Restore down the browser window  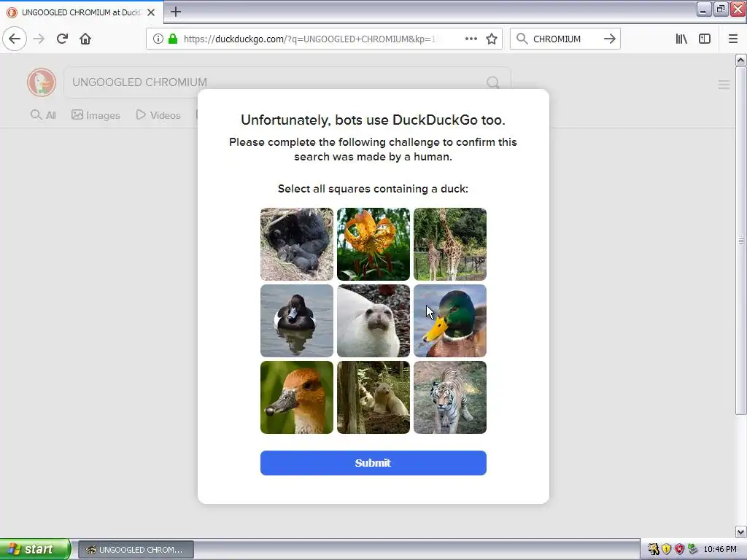[x=721, y=9]
